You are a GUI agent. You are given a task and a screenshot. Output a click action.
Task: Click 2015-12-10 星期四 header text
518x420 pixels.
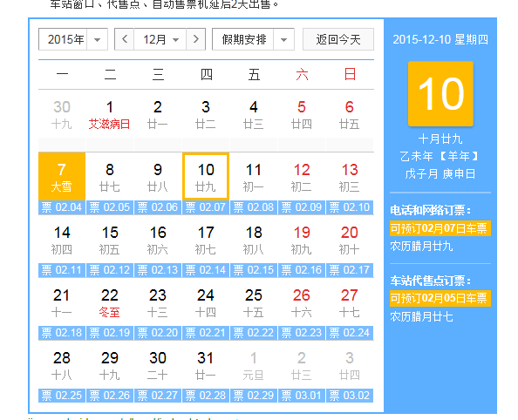point(440,39)
